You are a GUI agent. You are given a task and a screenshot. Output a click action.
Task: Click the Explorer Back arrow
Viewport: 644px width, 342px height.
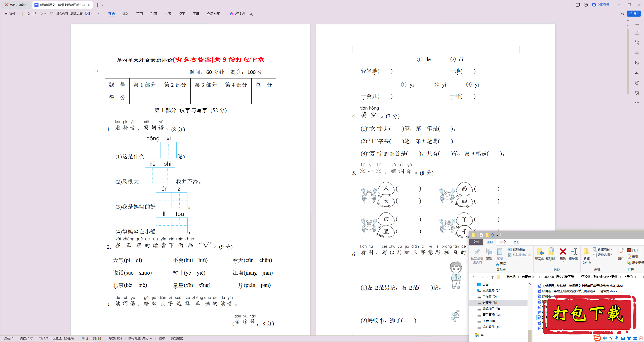pyautogui.click(x=474, y=277)
